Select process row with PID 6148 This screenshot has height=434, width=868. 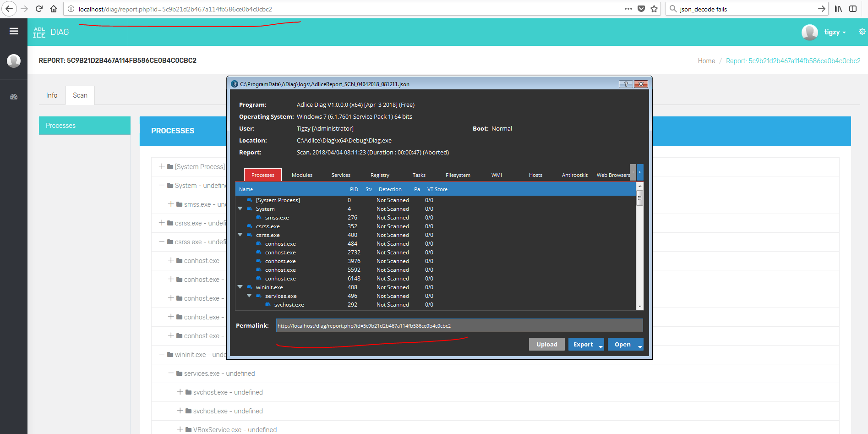click(x=436, y=279)
